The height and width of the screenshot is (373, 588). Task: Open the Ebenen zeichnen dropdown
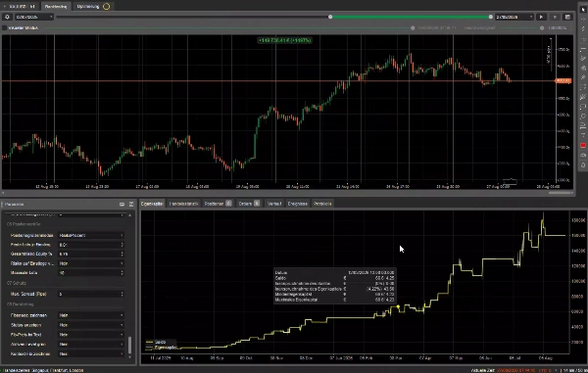[x=91, y=315]
